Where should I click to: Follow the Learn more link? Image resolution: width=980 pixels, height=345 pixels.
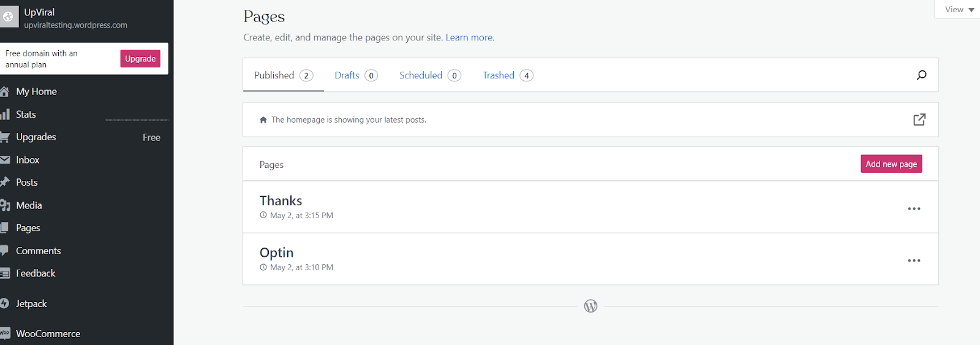pyautogui.click(x=469, y=37)
